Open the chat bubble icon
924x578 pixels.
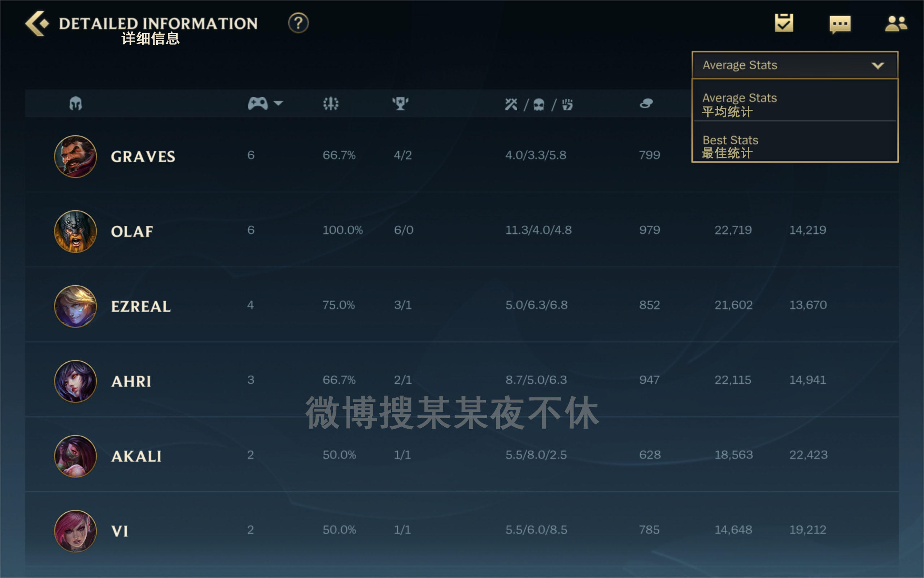[x=840, y=25]
